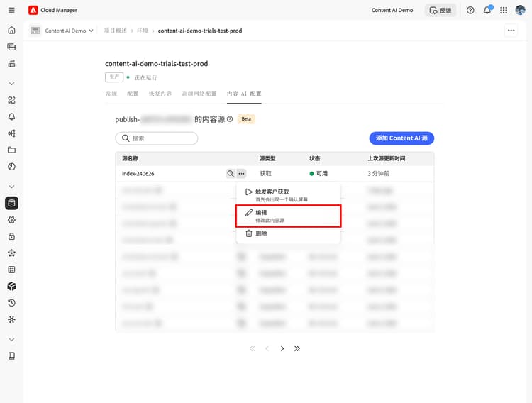Click the 获取 type cell of index-240626
Viewport: 532px width, 403px height.
pos(266,174)
